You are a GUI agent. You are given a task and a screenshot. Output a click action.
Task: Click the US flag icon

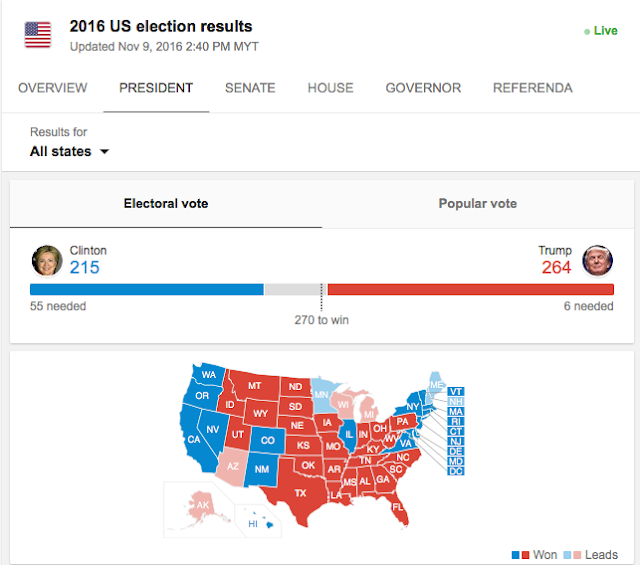tap(38, 35)
